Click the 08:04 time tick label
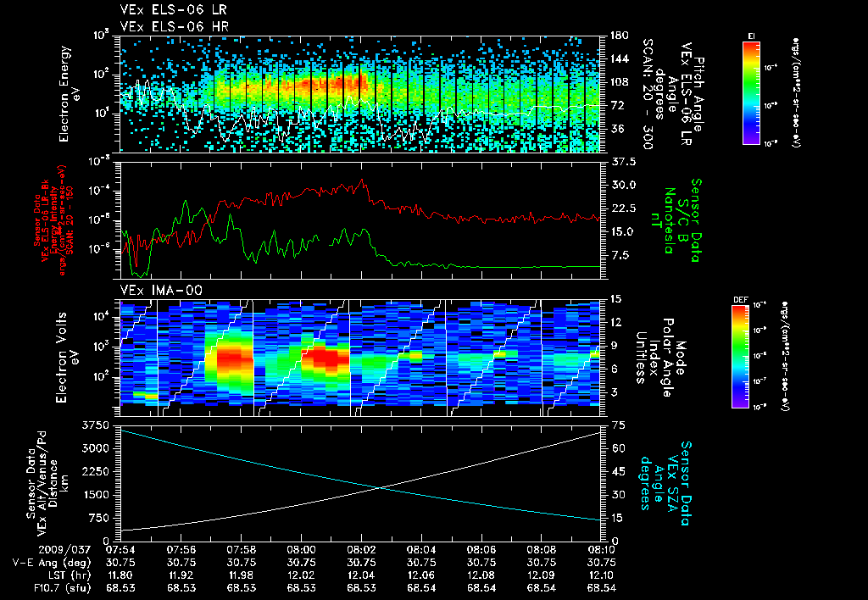 (421, 550)
